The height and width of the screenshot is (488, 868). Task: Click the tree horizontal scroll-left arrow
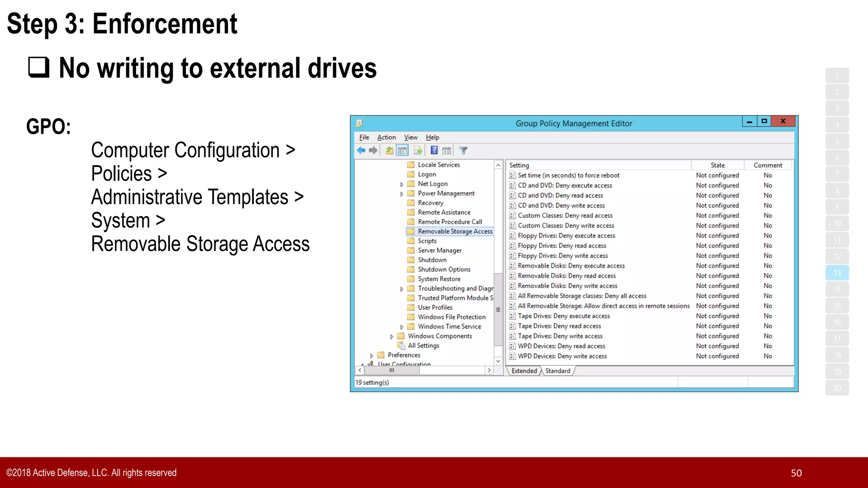point(360,370)
